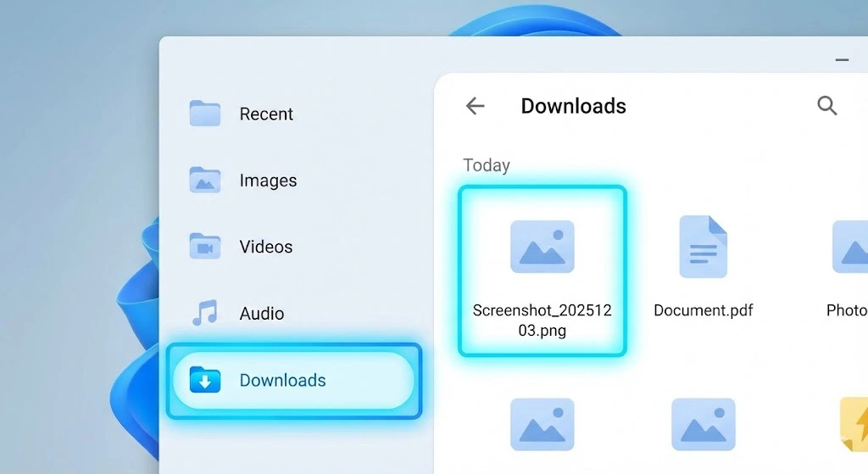This screenshot has width=868, height=474.
Task: Open the Photo image icon
Action: click(x=850, y=247)
